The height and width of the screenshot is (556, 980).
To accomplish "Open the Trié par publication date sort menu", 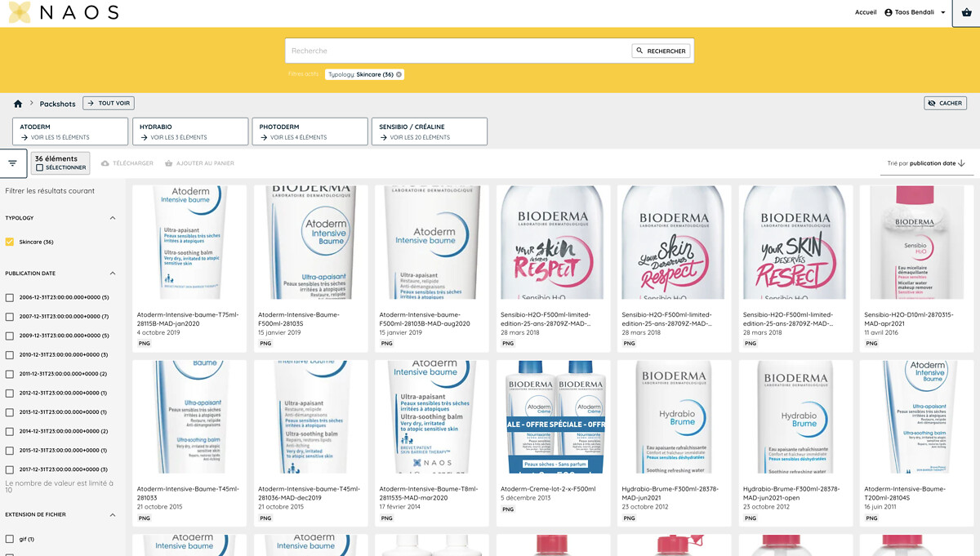I will coord(926,163).
